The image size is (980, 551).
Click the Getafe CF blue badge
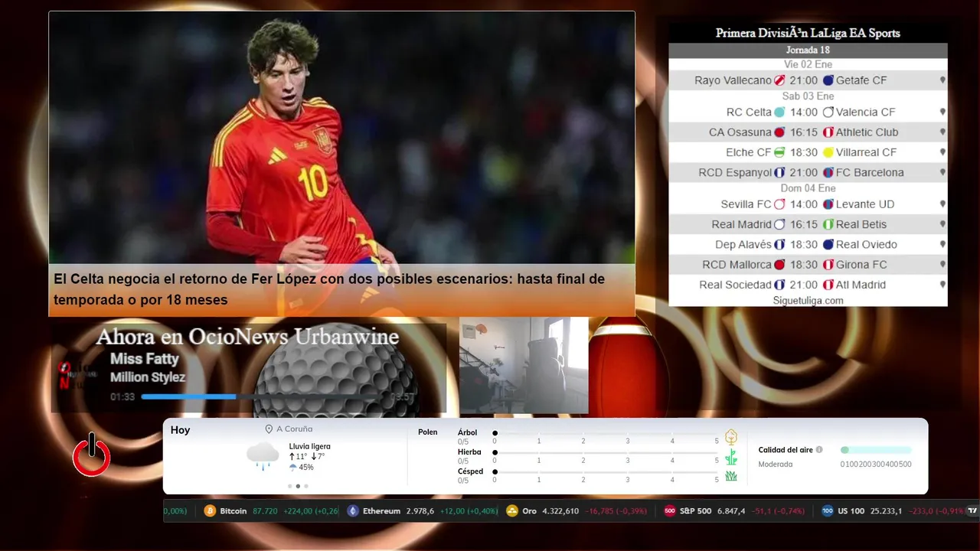tap(828, 80)
